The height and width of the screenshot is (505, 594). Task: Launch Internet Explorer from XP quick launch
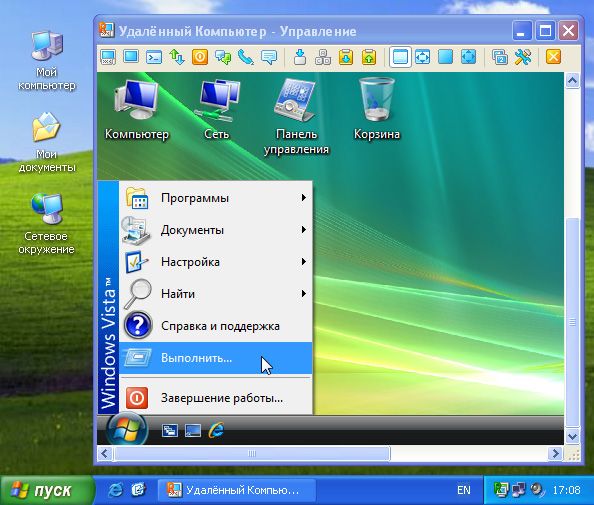(116, 490)
